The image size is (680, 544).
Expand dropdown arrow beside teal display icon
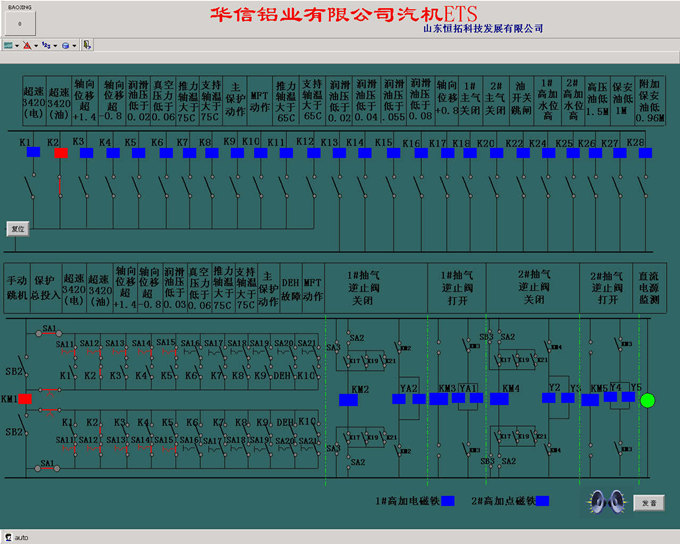(17, 46)
